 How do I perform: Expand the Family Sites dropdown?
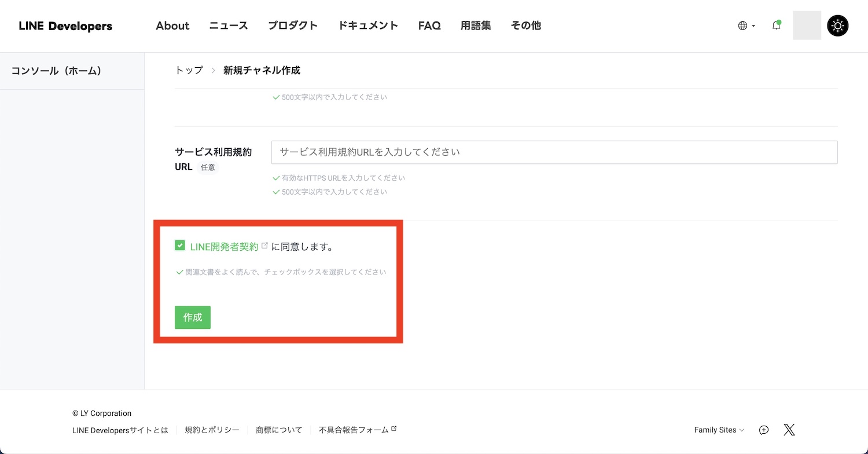point(719,430)
